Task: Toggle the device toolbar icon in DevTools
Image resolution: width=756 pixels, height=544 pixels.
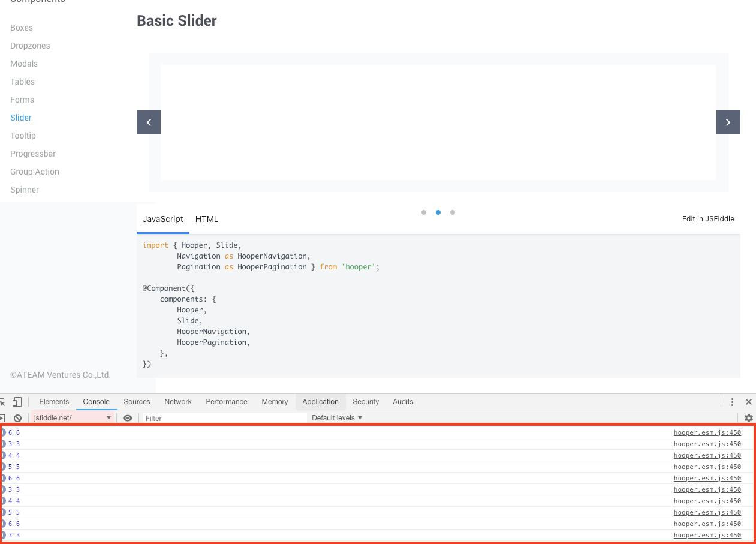Action: (17, 402)
